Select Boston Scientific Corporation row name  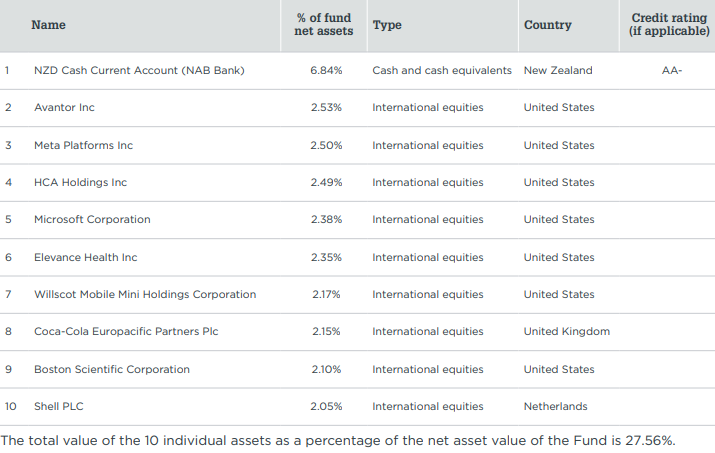(112, 369)
